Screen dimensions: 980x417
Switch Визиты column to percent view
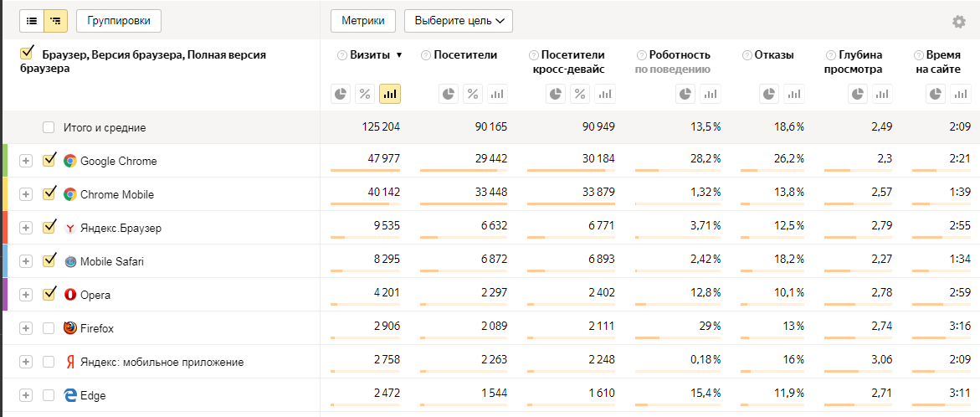pos(365,94)
